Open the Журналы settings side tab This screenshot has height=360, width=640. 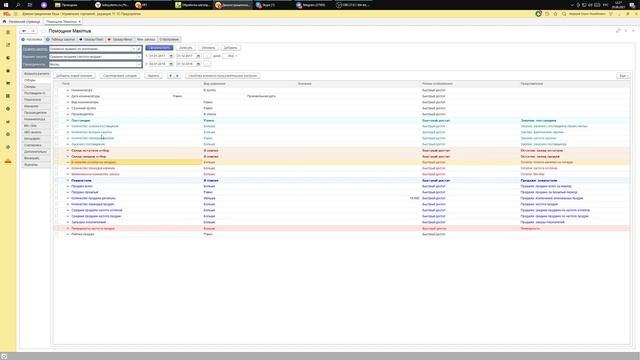click(x=36, y=165)
